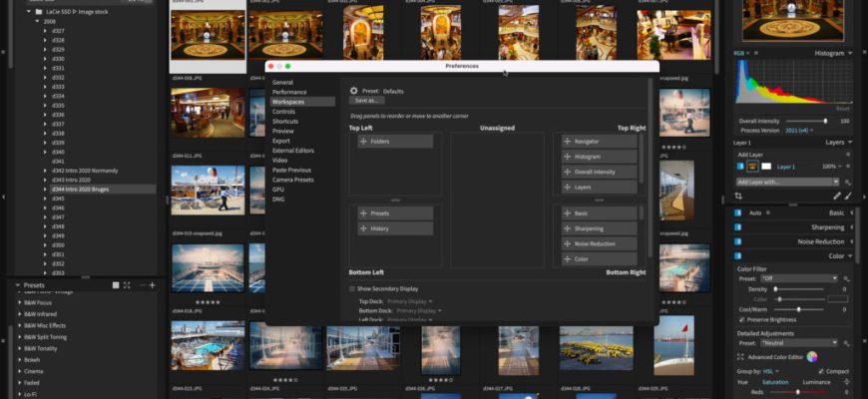This screenshot has width=868, height=399.
Task: Open External Editors preferences section
Action: 293,151
